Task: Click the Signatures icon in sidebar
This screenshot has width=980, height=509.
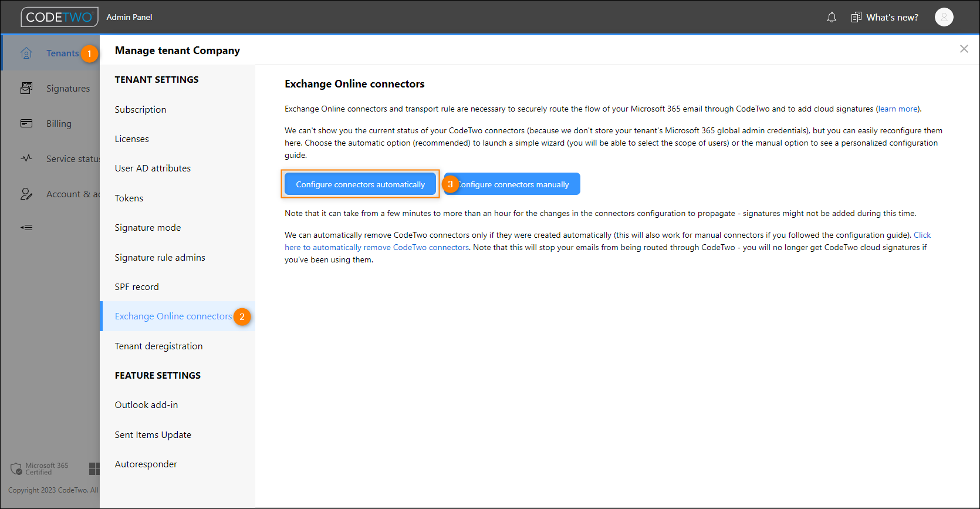Action: pos(26,88)
